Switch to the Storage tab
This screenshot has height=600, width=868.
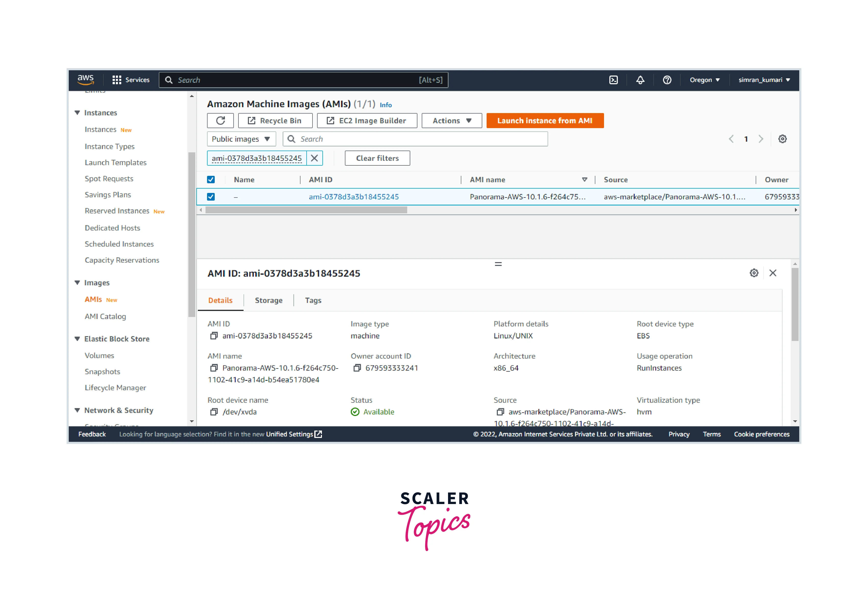[x=269, y=300]
